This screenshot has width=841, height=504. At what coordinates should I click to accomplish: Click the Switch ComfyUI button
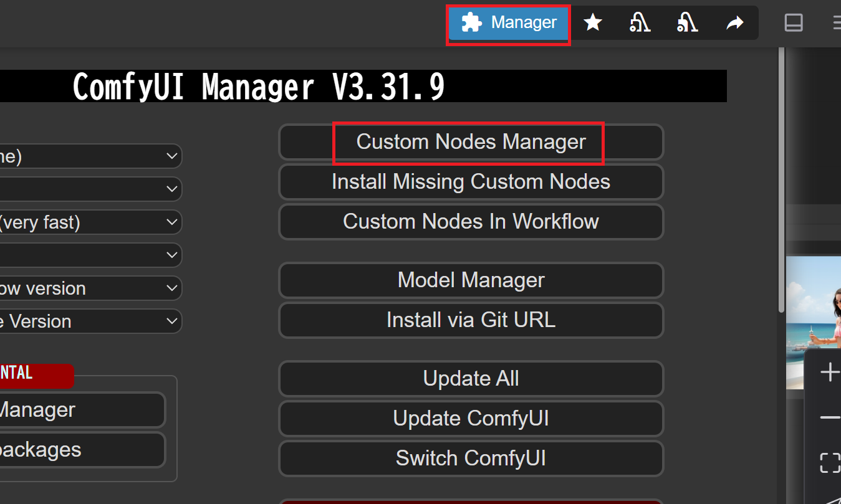click(471, 459)
